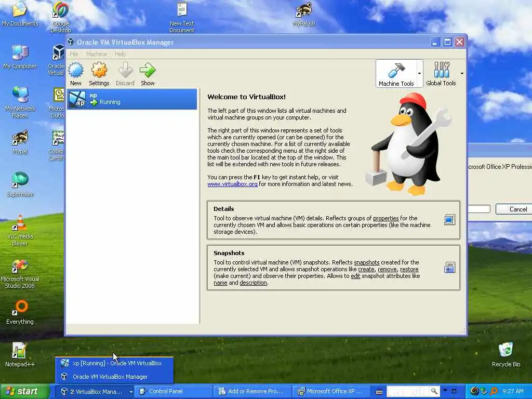The height and width of the screenshot is (399, 532).
Task: Click the Google Desktop search box in taskbar
Action: pyautogui.click(x=407, y=392)
